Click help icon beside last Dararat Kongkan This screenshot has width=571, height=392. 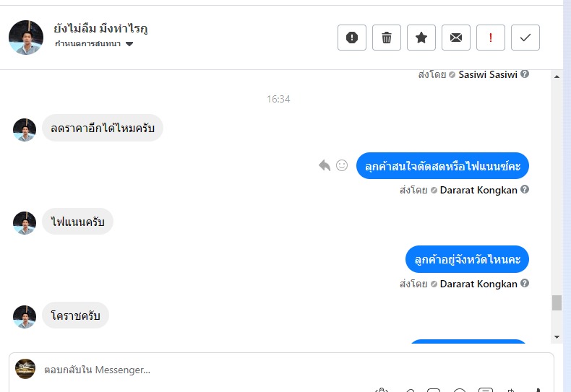(x=525, y=284)
